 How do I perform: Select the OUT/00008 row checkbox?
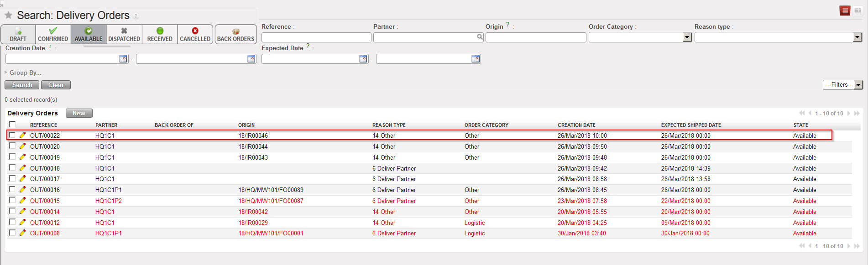click(12, 233)
